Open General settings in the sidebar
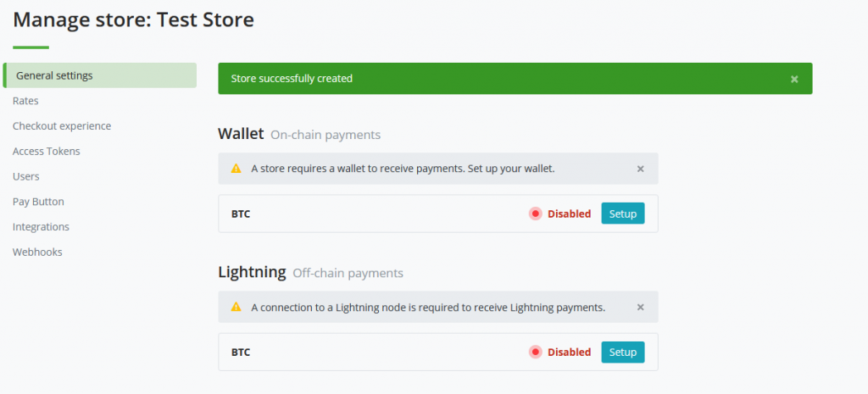 [100, 75]
